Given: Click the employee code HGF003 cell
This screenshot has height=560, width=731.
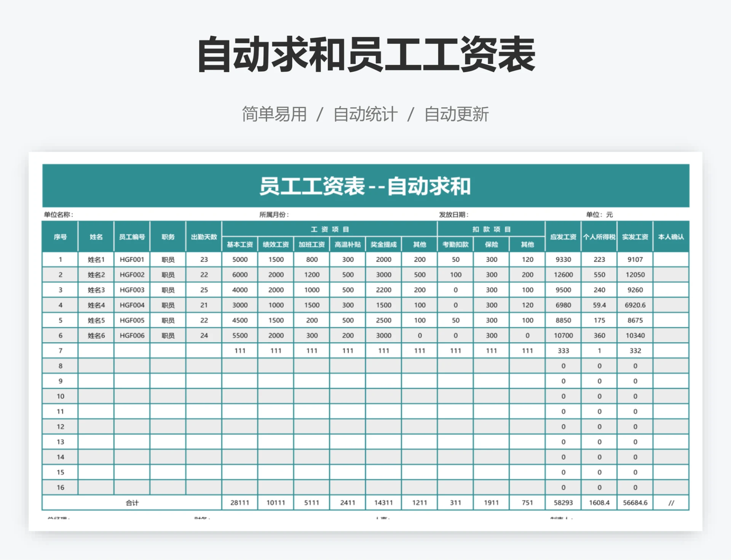Looking at the screenshot, I should [x=131, y=290].
